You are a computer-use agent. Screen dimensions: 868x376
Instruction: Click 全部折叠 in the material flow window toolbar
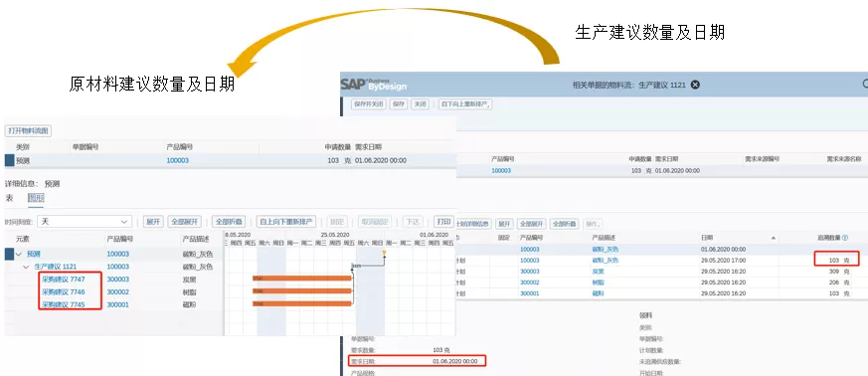(565, 224)
